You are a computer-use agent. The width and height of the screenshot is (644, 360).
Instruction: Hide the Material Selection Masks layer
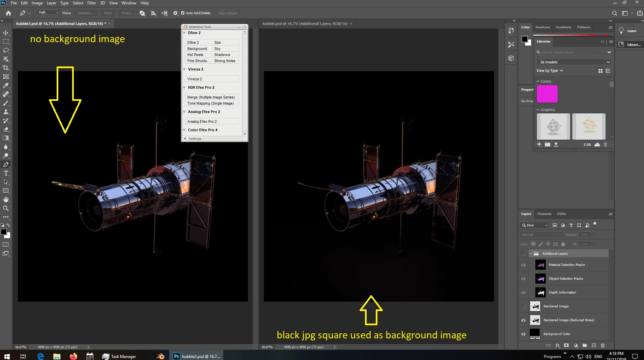[x=523, y=265]
